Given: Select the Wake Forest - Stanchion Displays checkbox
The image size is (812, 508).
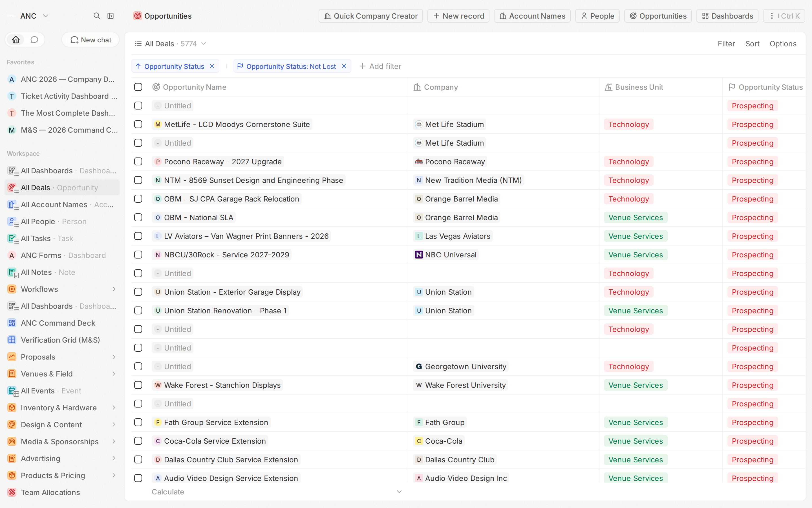Looking at the screenshot, I should (x=138, y=385).
